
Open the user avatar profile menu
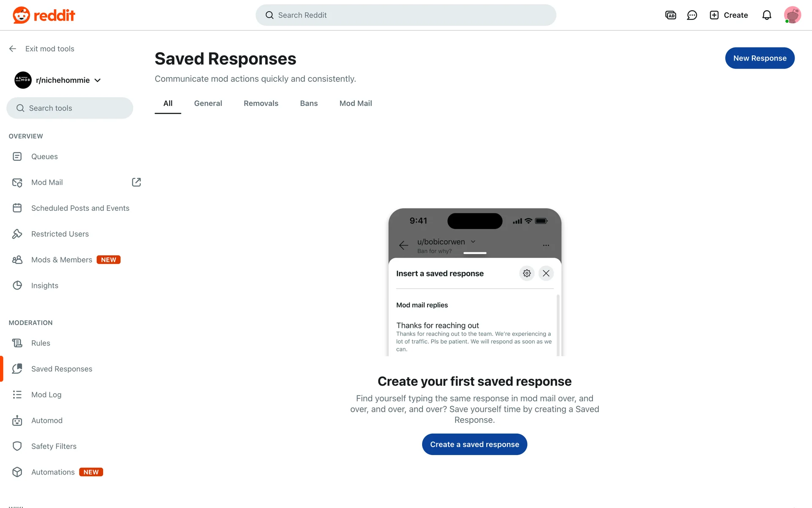792,15
